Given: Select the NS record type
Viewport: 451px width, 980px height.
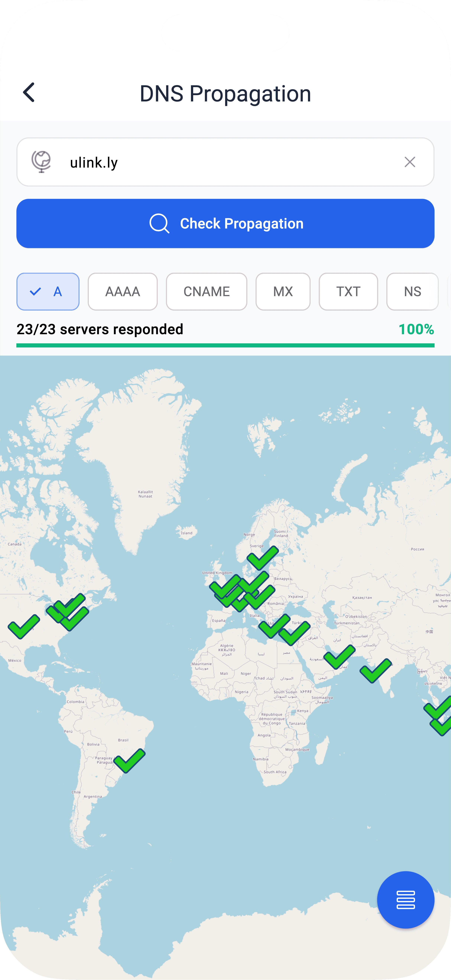Looking at the screenshot, I should point(412,291).
